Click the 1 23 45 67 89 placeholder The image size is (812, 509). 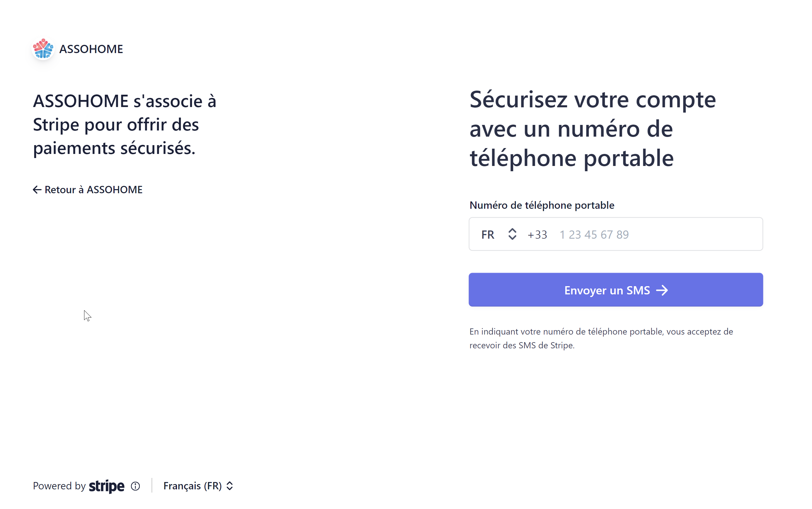(x=594, y=235)
